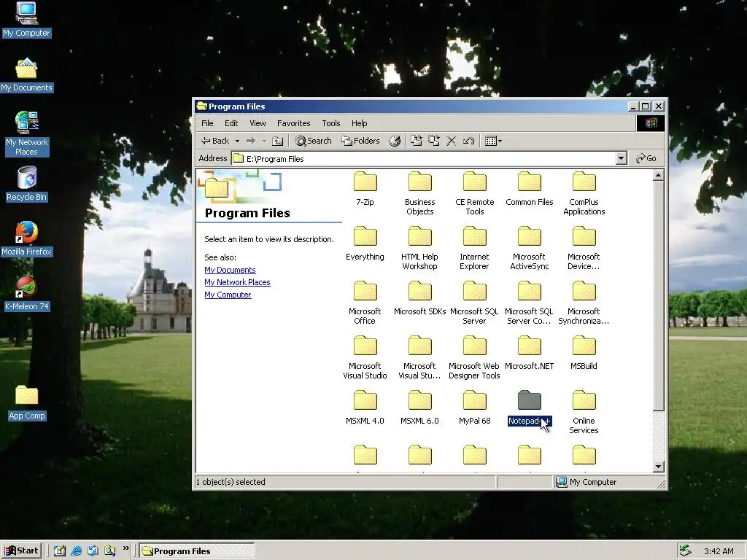Screen dimensions: 747x560
Task: Open the View menu
Action: (x=258, y=123)
